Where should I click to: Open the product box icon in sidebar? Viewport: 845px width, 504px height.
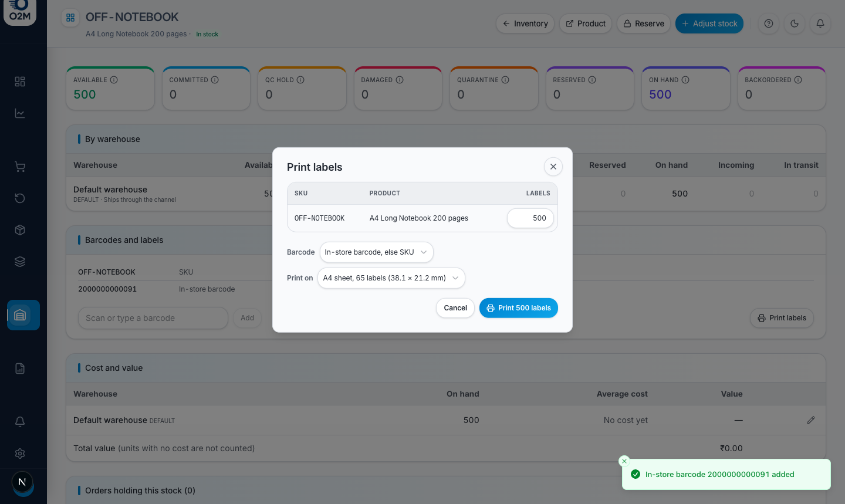point(20,230)
